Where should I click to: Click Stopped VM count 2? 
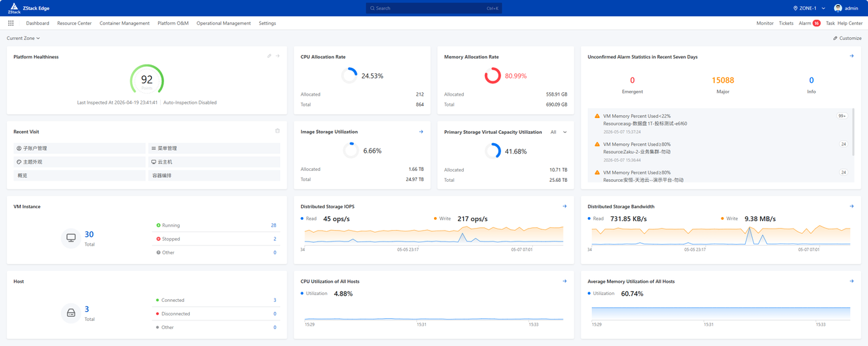pyautogui.click(x=275, y=239)
